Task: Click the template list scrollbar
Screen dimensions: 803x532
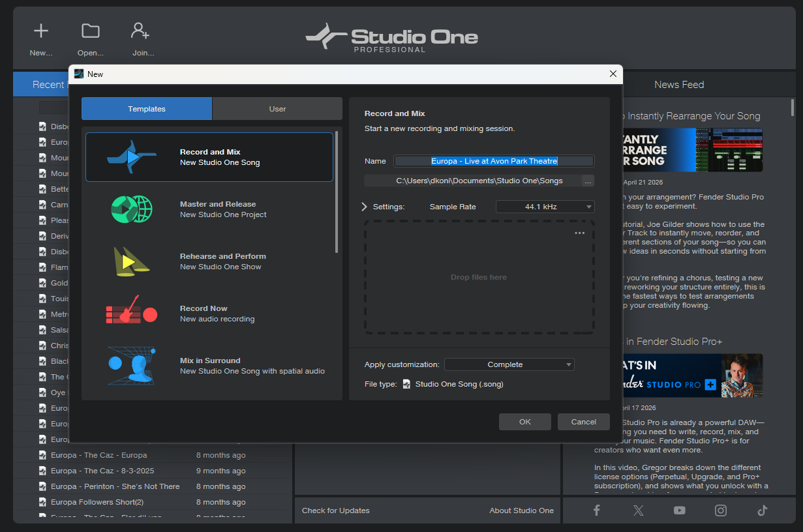Action: point(337,192)
